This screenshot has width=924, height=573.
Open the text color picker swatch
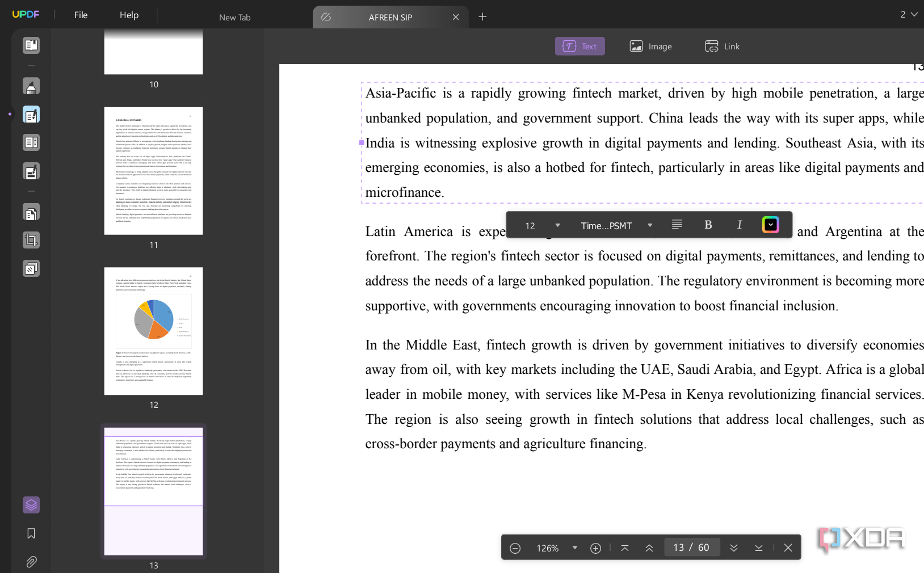pos(771,225)
